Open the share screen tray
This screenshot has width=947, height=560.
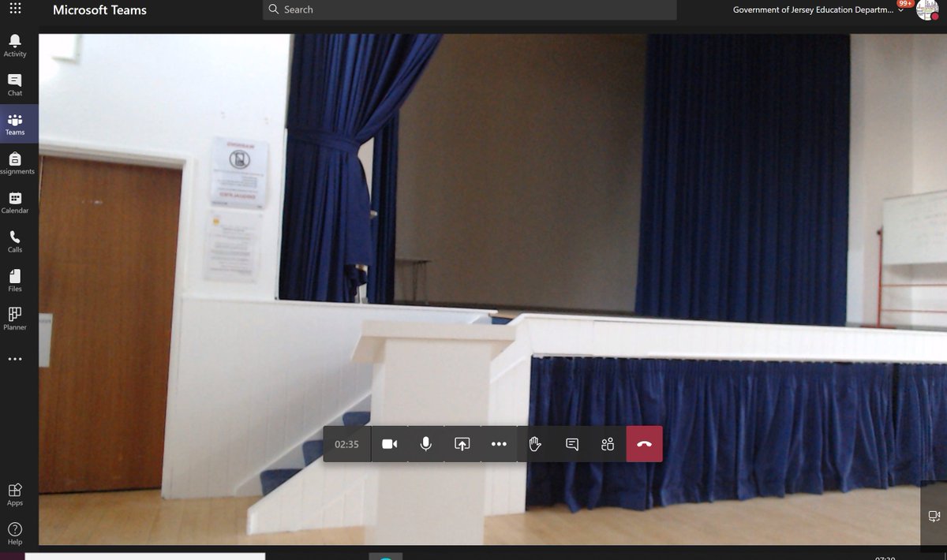[462, 444]
